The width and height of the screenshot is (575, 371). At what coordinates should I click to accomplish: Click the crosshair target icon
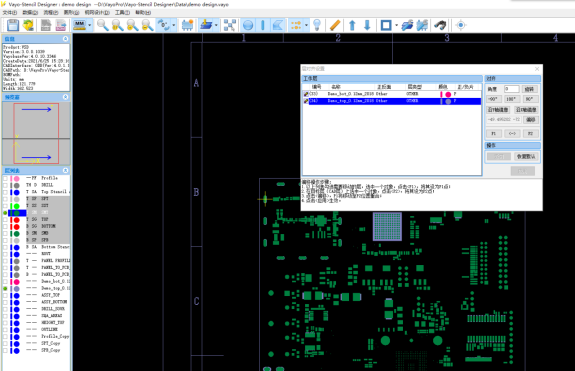[x=461, y=25]
